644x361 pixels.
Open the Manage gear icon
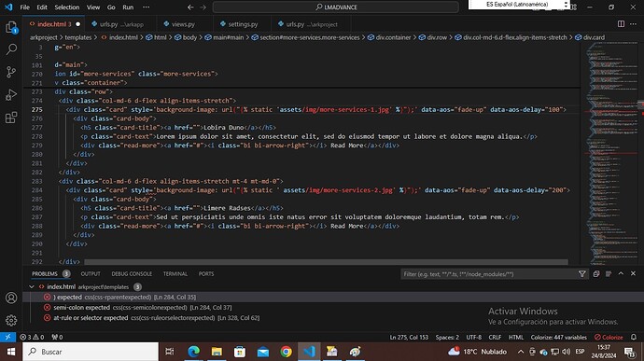11,320
